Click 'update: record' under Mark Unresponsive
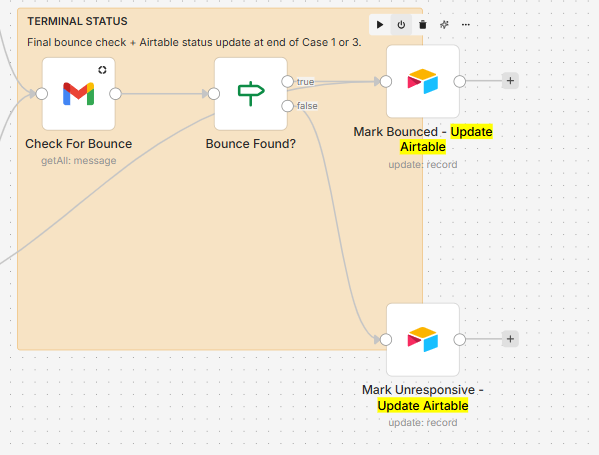The width and height of the screenshot is (599, 455). tap(423, 423)
